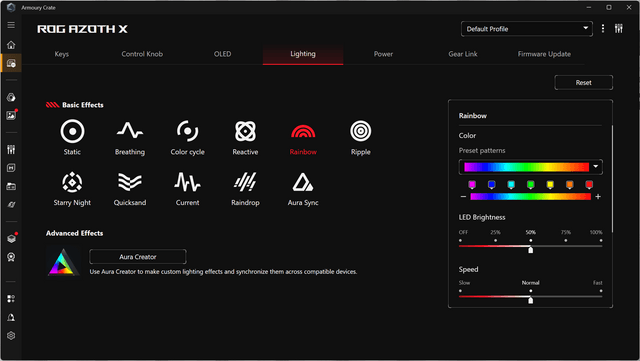Open the Default Profile dropdown
640x361 pixels.
click(x=527, y=29)
